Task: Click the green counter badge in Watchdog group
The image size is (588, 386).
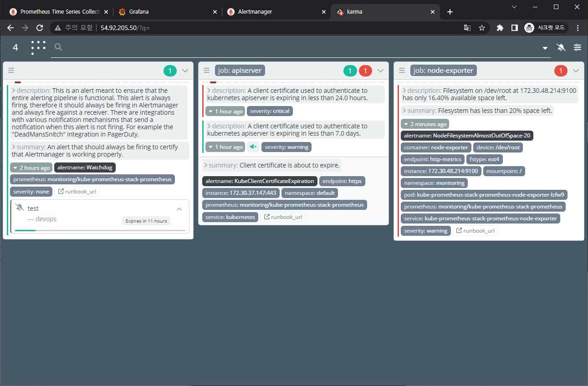Action: [x=170, y=71]
